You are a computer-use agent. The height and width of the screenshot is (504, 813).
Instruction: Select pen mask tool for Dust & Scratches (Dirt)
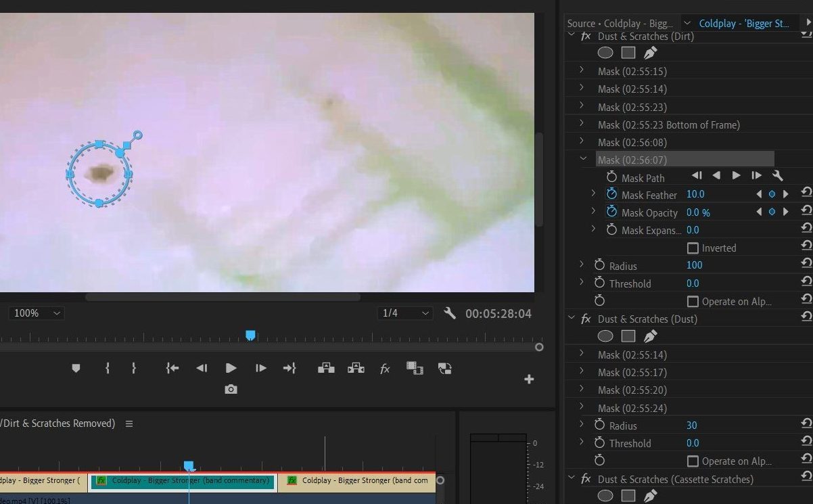tap(650, 53)
